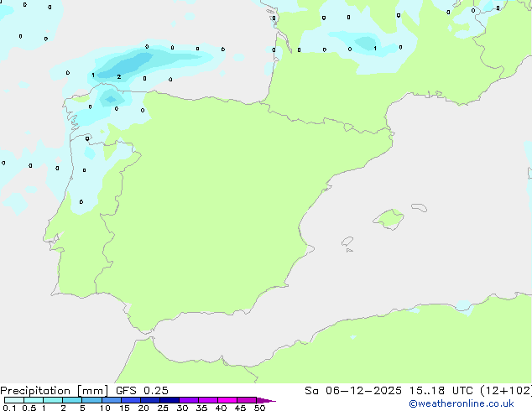Click the lightest 0.1–0.5 mm legend swatch
Image resolution: width=532 pixels, height=411 pixels.
tap(14, 400)
